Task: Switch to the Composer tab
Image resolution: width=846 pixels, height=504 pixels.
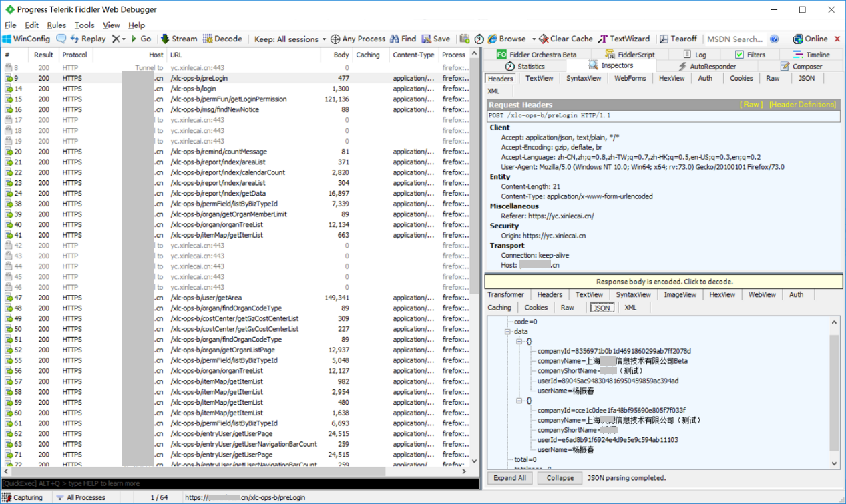Action: [x=801, y=67]
